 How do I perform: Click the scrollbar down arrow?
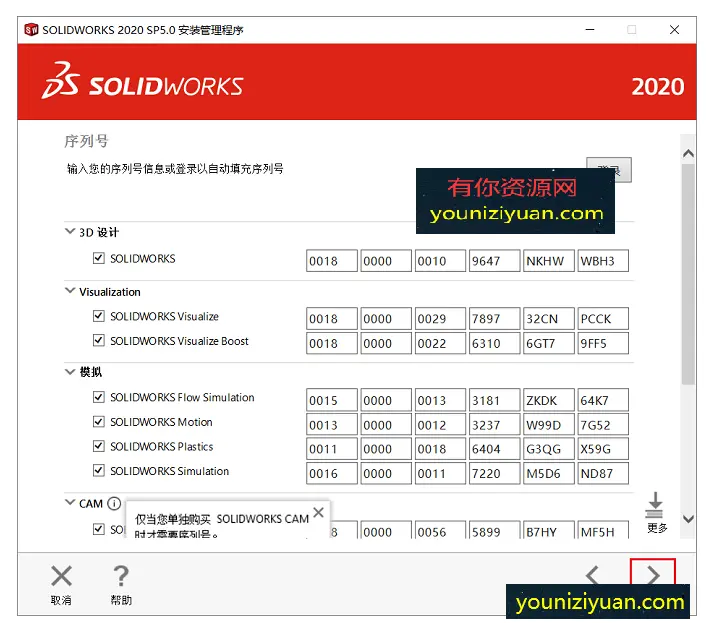688,519
